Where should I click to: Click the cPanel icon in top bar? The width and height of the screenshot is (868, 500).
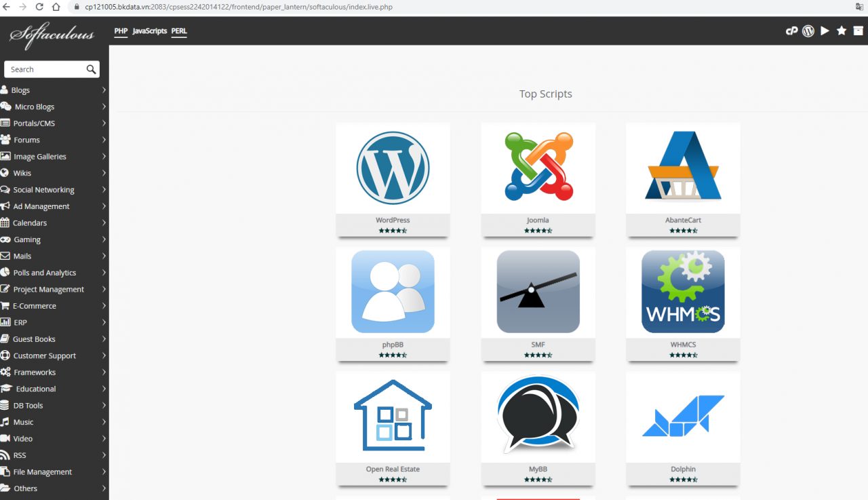click(x=791, y=31)
